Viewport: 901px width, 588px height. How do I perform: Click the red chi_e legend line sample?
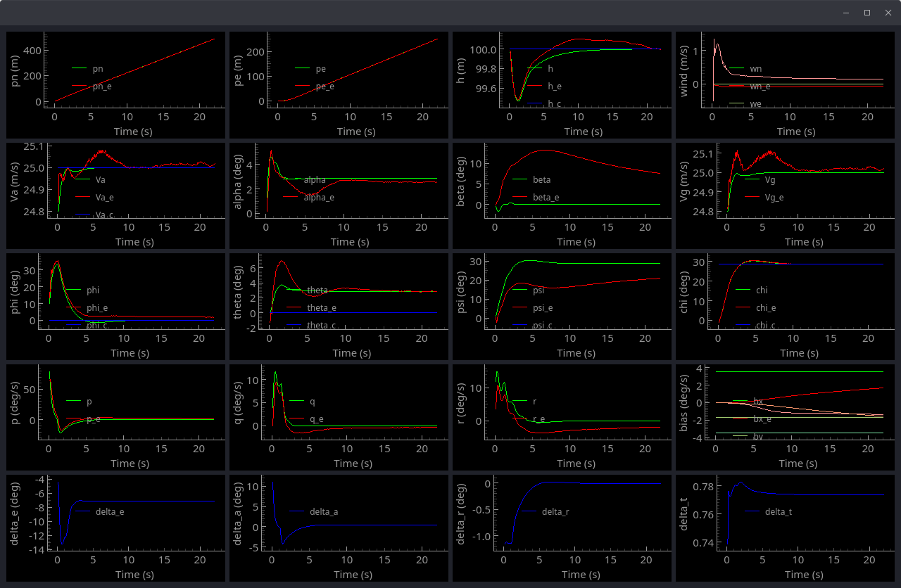(743, 307)
